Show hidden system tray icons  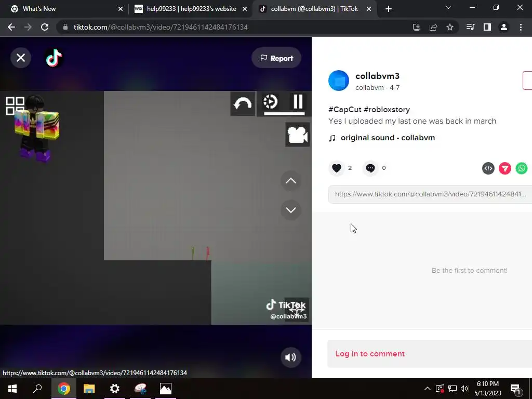pos(428,389)
